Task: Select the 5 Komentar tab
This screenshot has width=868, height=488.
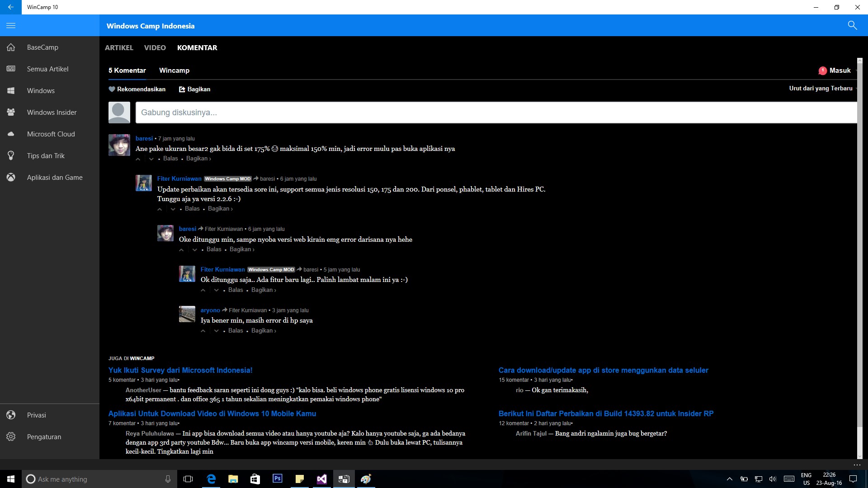Action: click(x=127, y=70)
